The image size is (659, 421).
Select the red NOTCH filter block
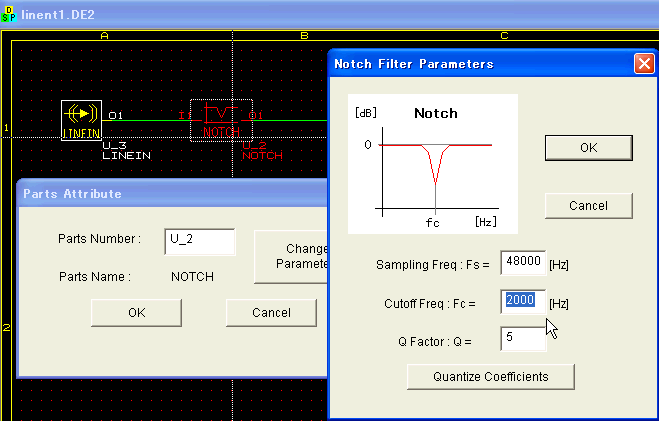point(221,120)
